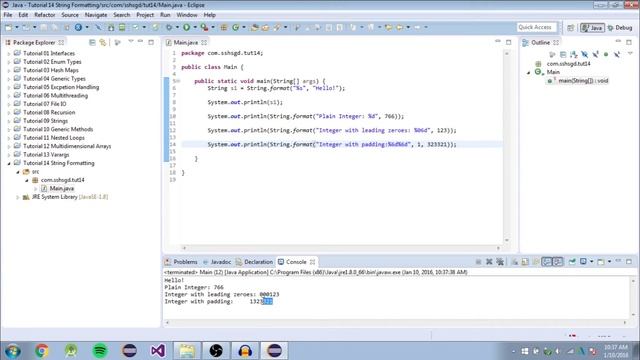
Task: Minimize the Console panel
Action: (618, 261)
